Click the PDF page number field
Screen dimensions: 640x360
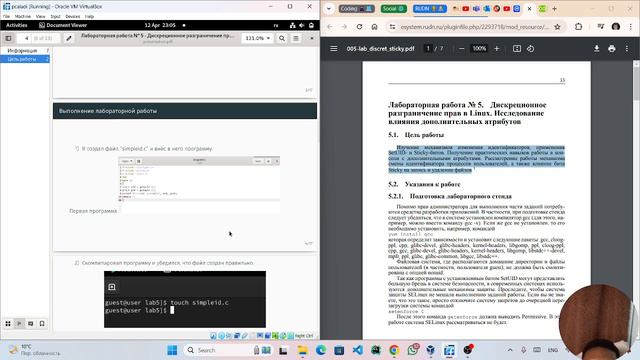click(428, 49)
